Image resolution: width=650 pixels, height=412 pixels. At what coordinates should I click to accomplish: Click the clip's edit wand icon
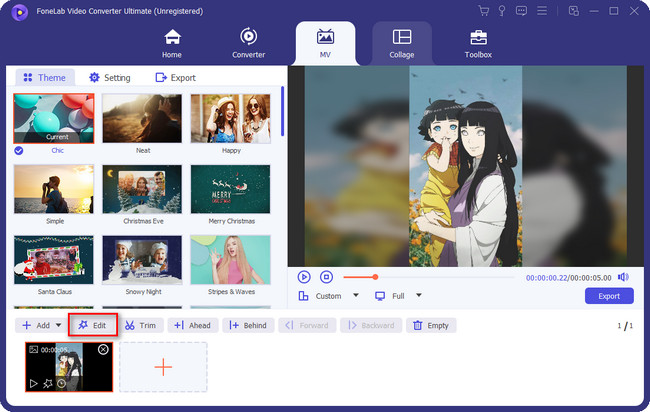point(48,383)
